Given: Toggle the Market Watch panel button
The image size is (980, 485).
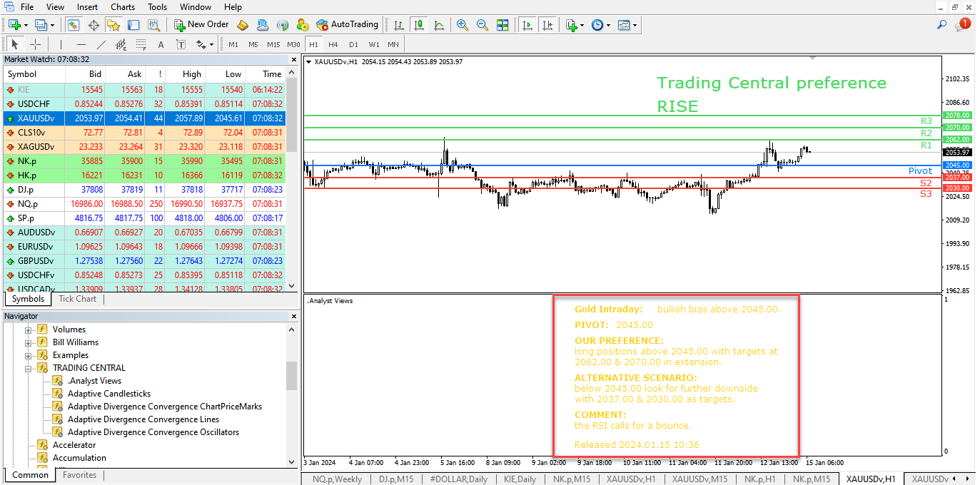Looking at the screenshot, I should [74, 25].
